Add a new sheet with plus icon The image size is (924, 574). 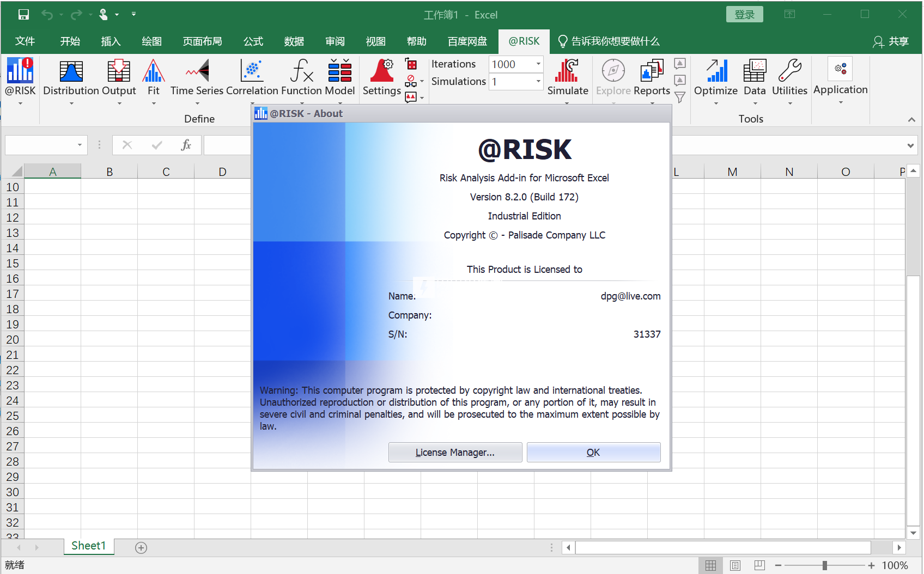pyautogui.click(x=141, y=548)
